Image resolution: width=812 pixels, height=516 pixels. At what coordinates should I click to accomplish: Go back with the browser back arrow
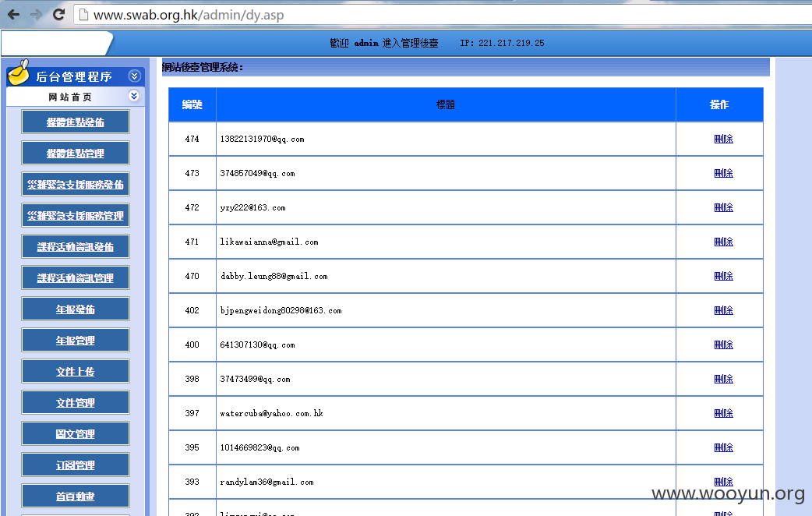[13, 15]
